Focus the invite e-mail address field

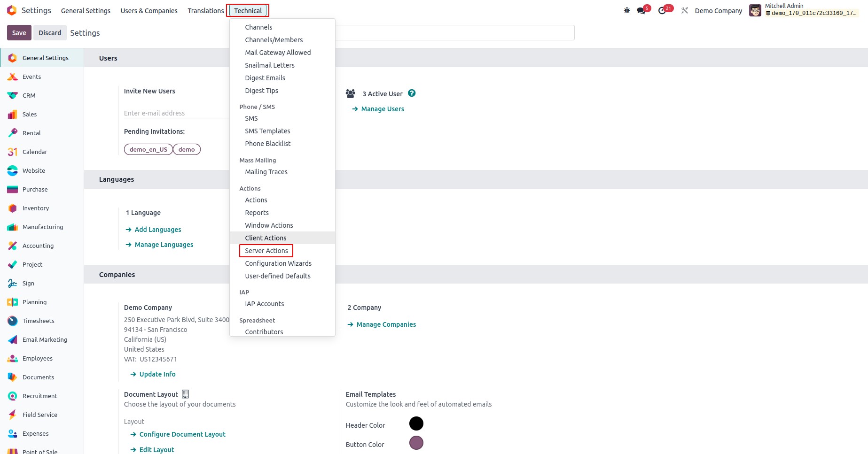tap(176, 113)
